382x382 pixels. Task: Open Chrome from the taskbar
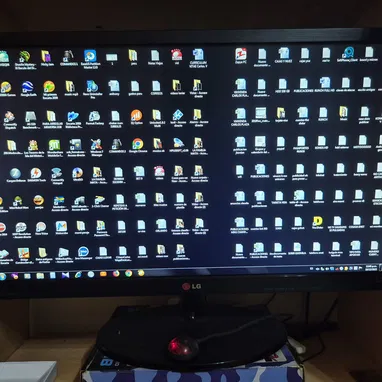point(129,273)
